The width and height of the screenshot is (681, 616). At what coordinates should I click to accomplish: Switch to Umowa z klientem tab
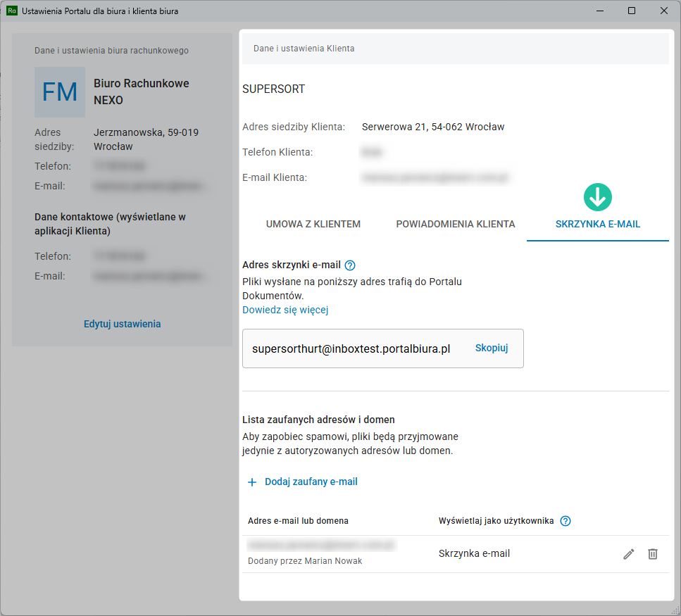[313, 224]
